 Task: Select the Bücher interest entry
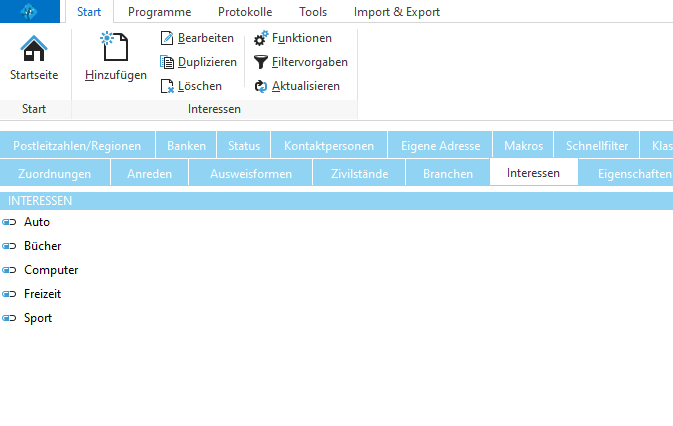[x=42, y=246]
